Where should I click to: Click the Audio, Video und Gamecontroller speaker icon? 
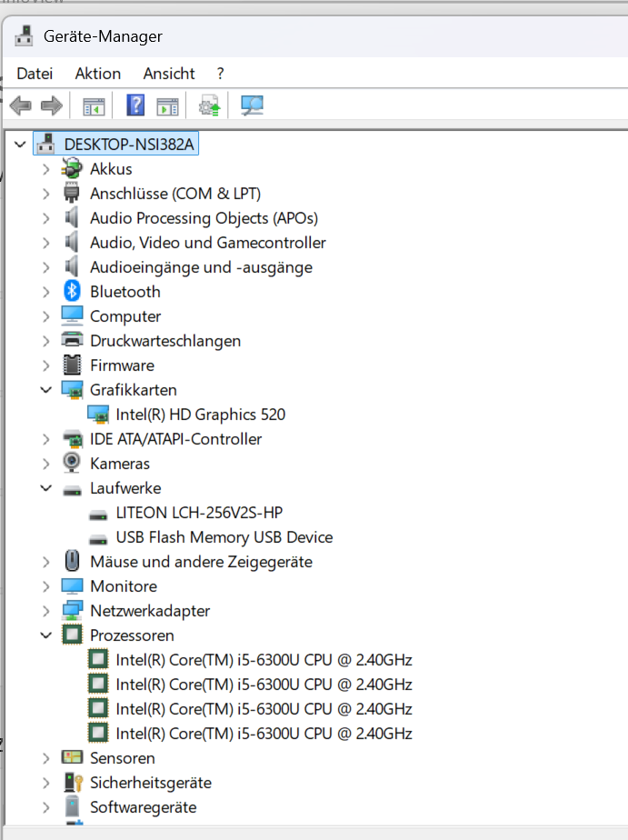point(71,242)
